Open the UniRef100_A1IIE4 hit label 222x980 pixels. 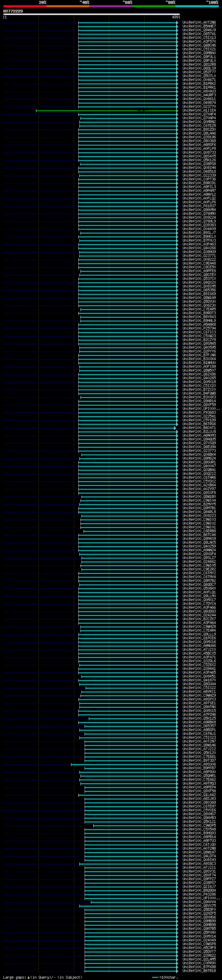point(199,110)
